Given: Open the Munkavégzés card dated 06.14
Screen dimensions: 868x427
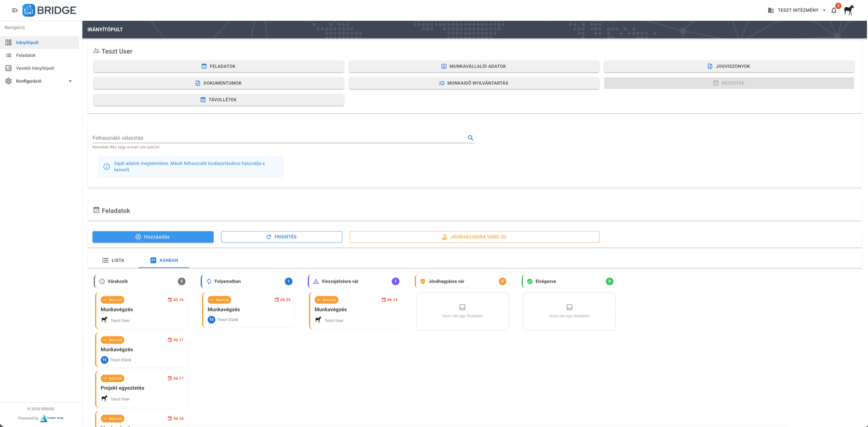Looking at the screenshot, I should point(356,310).
